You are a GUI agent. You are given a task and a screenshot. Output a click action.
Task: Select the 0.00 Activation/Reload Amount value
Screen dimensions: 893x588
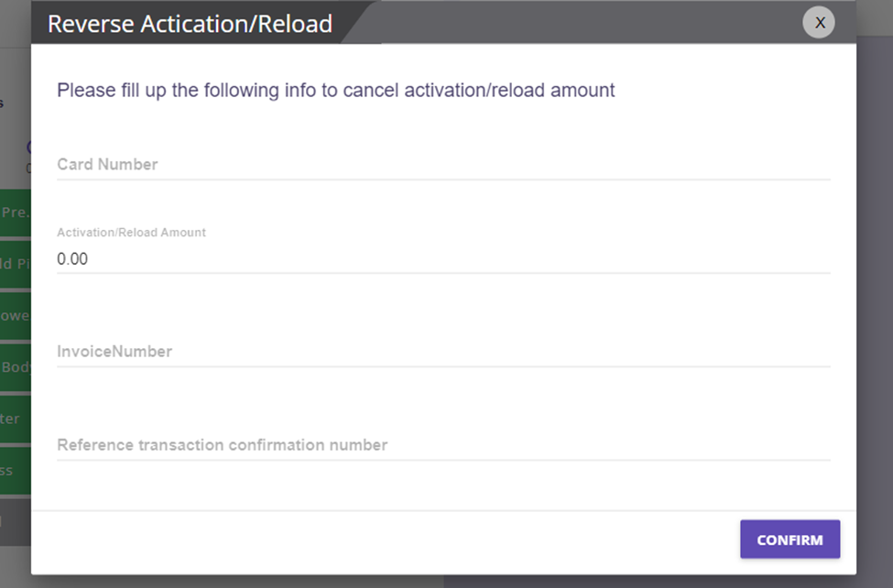tap(72, 258)
